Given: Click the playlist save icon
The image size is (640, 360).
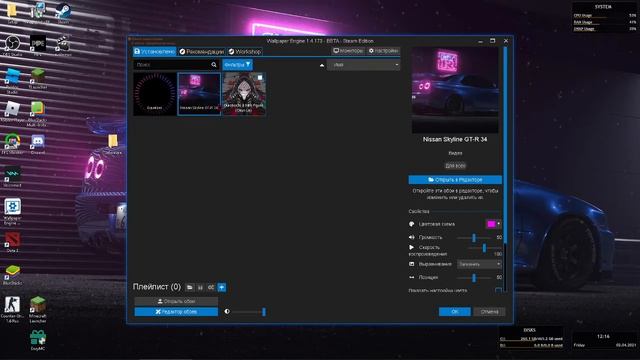Looking at the screenshot, I should click(200, 287).
